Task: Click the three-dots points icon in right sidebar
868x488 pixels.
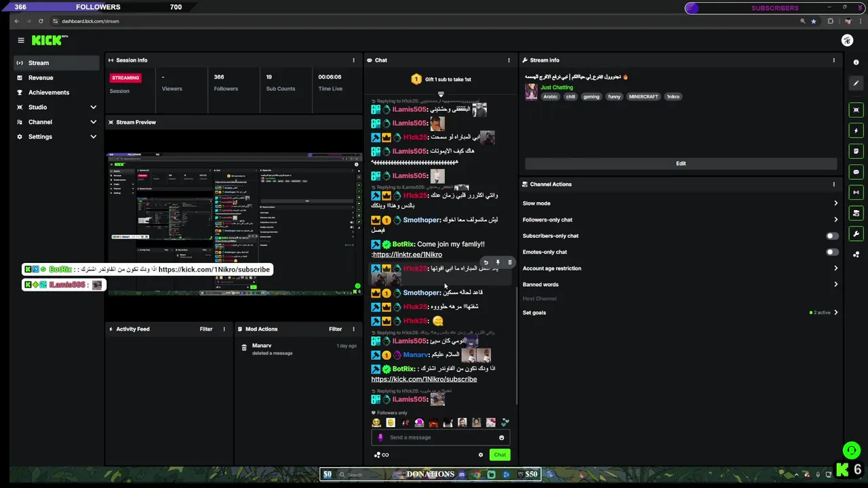Action: point(856,255)
